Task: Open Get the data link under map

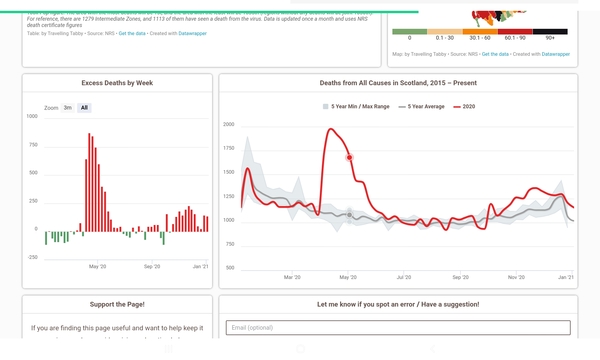Action: coord(495,54)
